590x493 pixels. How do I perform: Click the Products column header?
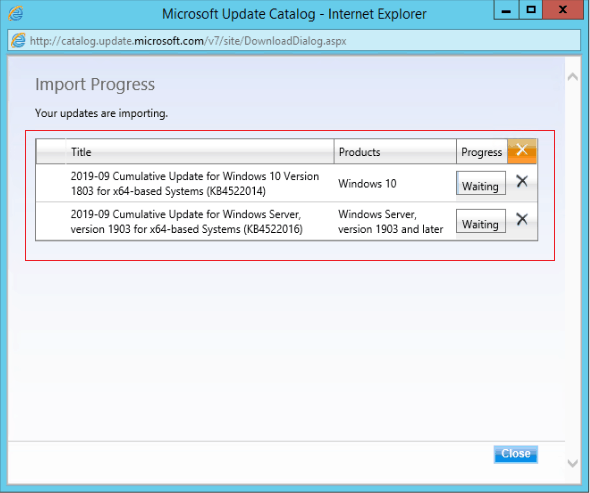point(395,152)
